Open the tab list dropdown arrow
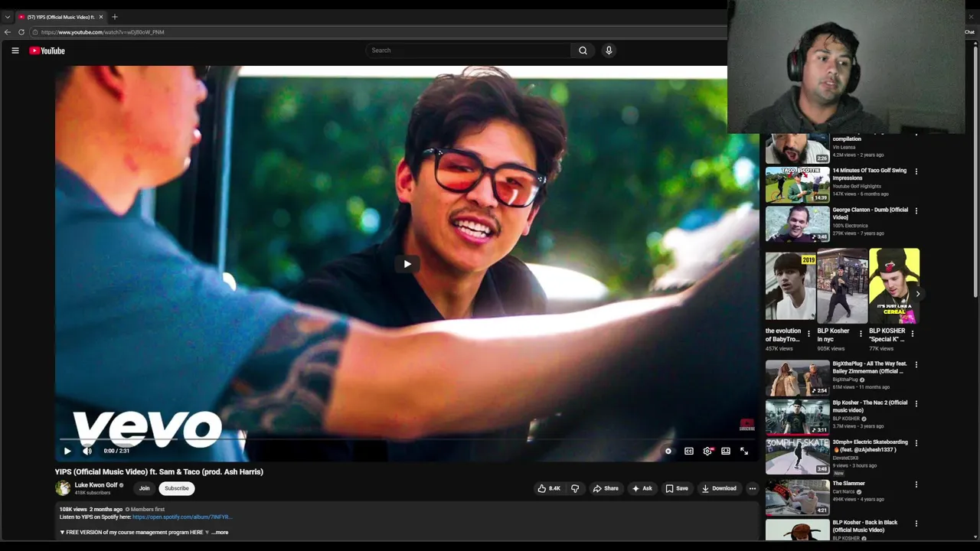 point(7,17)
